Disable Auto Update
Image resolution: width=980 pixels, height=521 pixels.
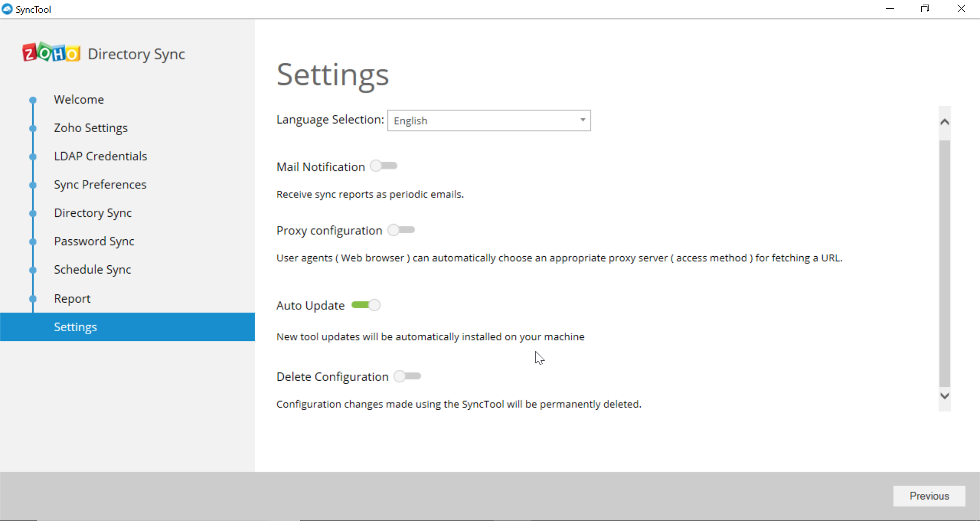click(x=365, y=305)
